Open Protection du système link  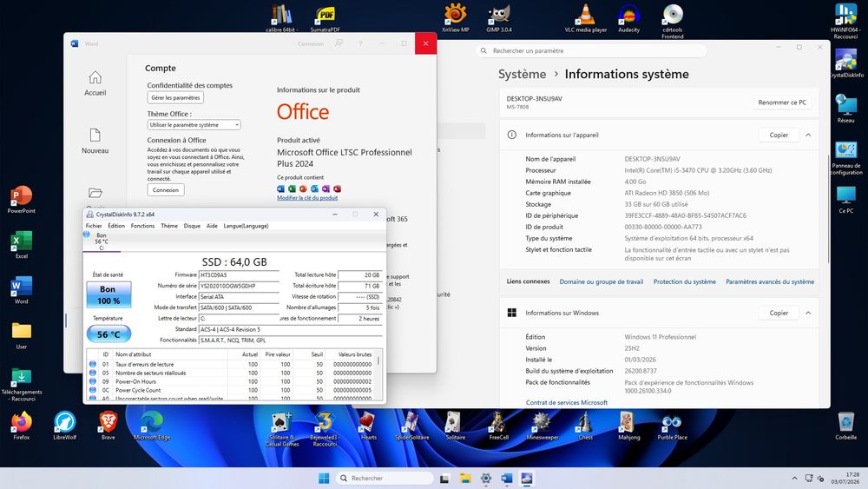684,282
